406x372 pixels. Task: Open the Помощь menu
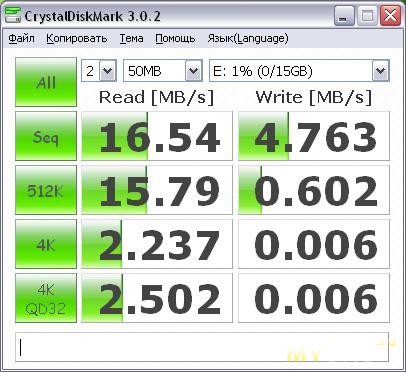[x=175, y=38]
